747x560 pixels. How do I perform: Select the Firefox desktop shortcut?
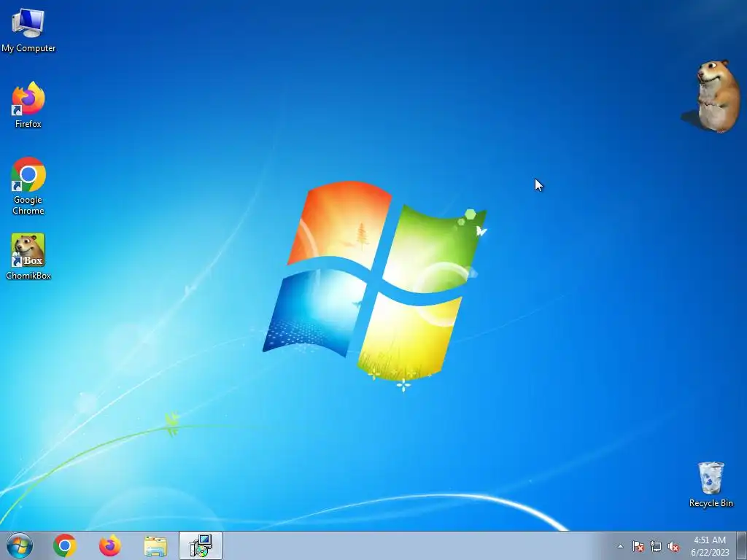pyautogui.click(x=28, y=105)
